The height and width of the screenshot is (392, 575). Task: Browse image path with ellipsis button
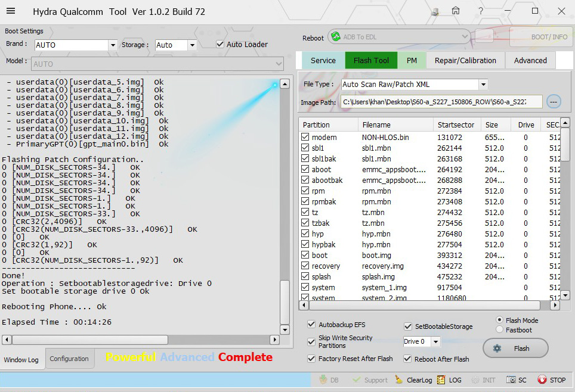(x=554, y=101)
